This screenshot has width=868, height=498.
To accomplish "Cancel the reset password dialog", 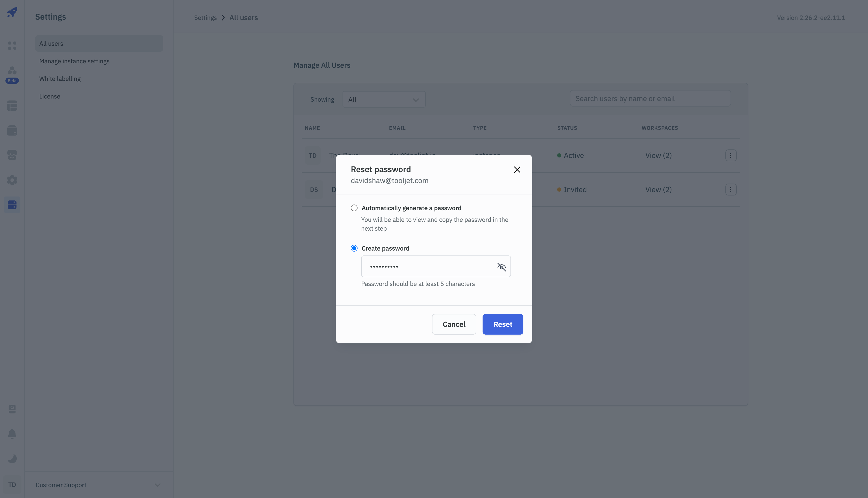I will point(454,324).
